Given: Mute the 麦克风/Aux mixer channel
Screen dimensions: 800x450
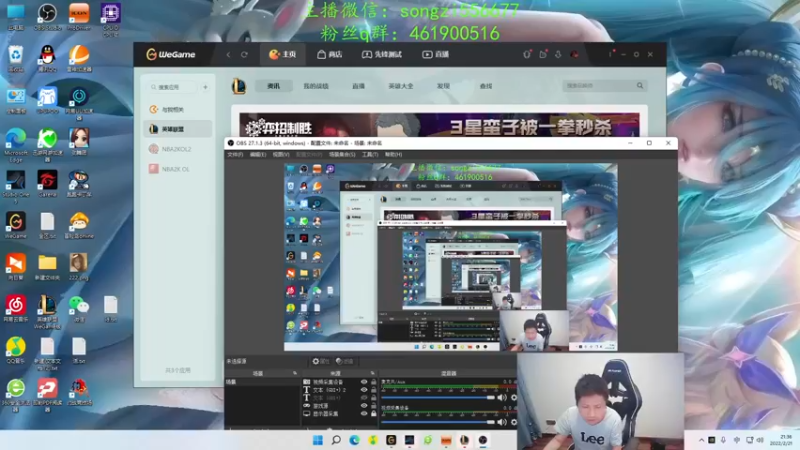Looking at the screenshot, I should point(502,397).
